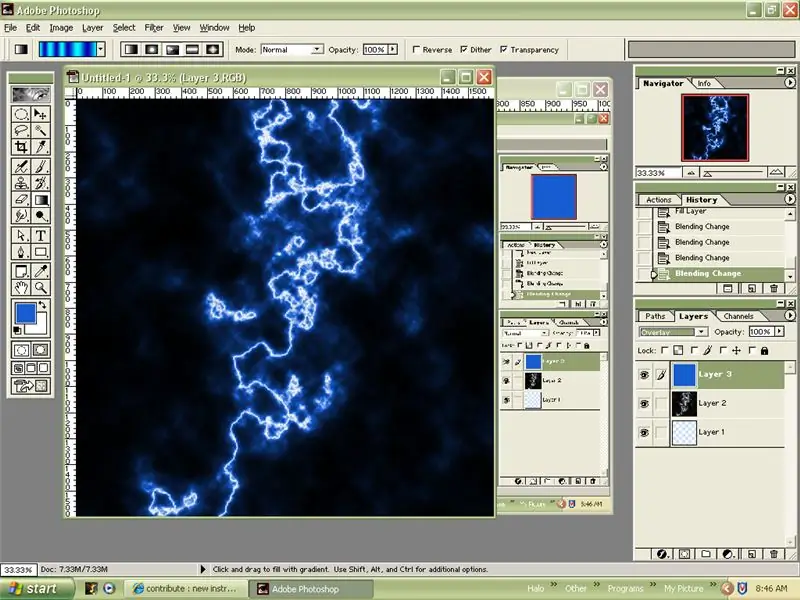Create a new layer in Layers panel

[752, 554]
